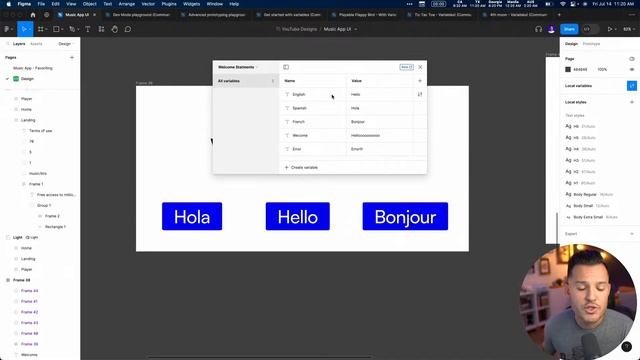Open the Plugins menu
This screenshot has width=640, height=360.
[x=169, y=4]
